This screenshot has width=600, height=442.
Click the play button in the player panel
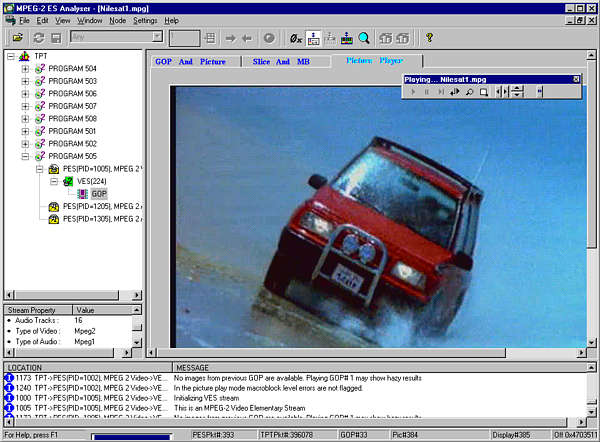click(x=413, y=92)
